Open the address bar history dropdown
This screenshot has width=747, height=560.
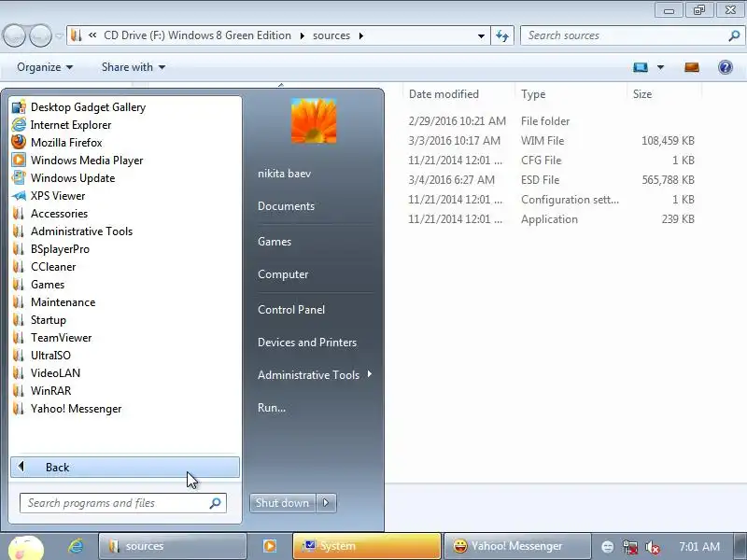481,35
